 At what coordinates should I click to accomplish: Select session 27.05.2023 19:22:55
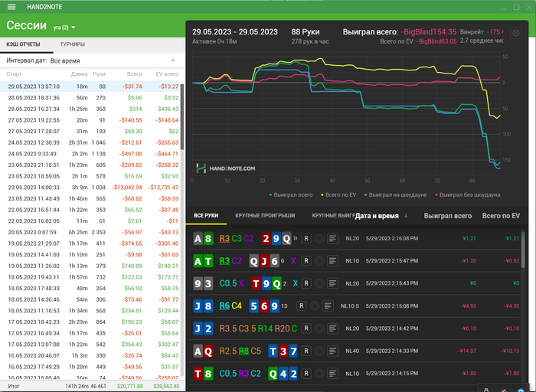(x=90, y=120)
